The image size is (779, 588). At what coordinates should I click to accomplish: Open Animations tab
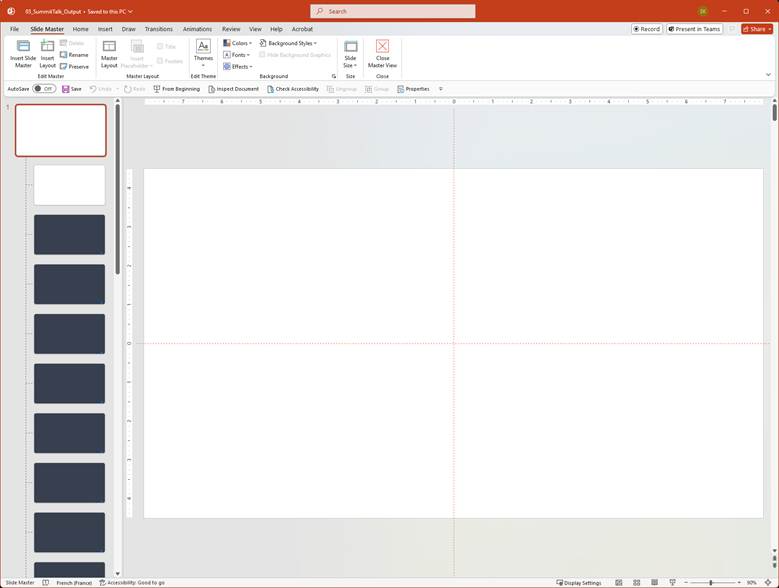[x=197, y=29]
